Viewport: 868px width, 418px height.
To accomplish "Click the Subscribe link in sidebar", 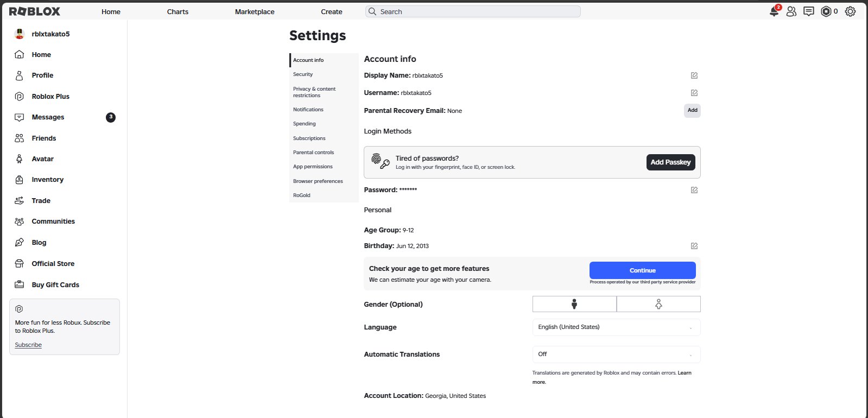I will point(28,345).
